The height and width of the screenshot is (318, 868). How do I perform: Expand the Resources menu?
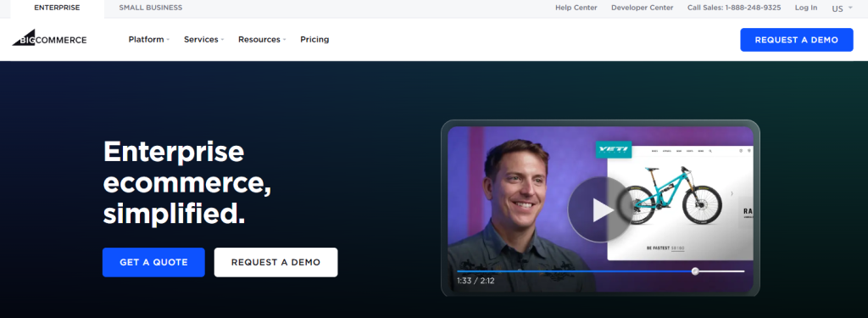tap(262, 39)
